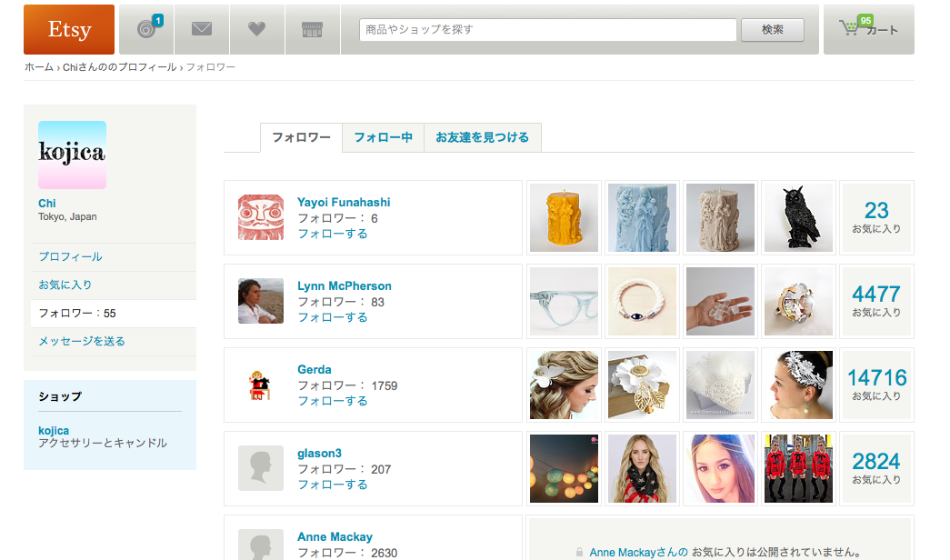Open the kojica shop link
The height and width of the screenshot is (560, 950).
54,431
